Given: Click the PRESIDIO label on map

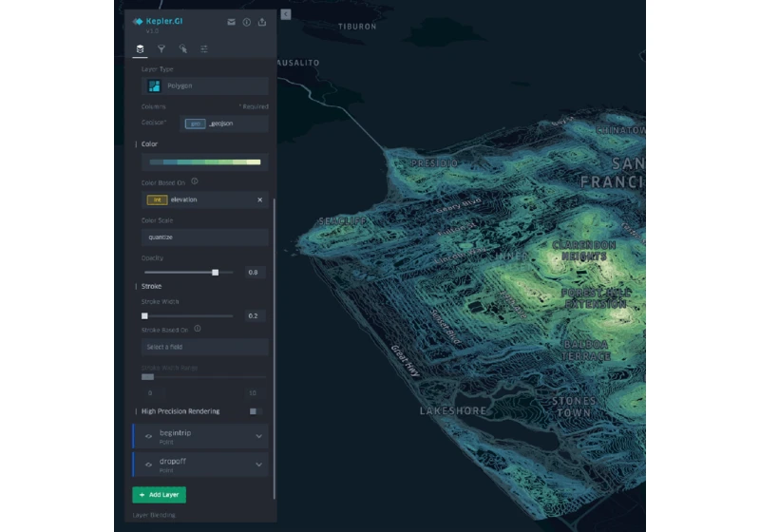Looking at the screenshot, I should coord(434,163).
